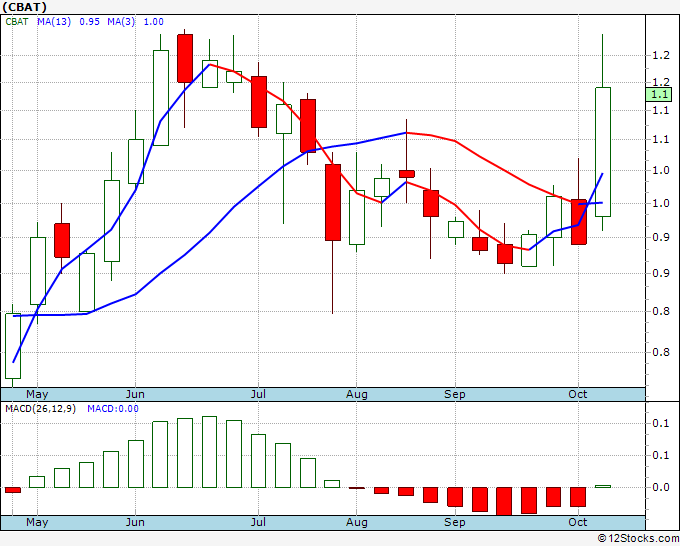Click the MA(13) legend label
The width and height of the screenshot is (680, 546).
(54, 22)
